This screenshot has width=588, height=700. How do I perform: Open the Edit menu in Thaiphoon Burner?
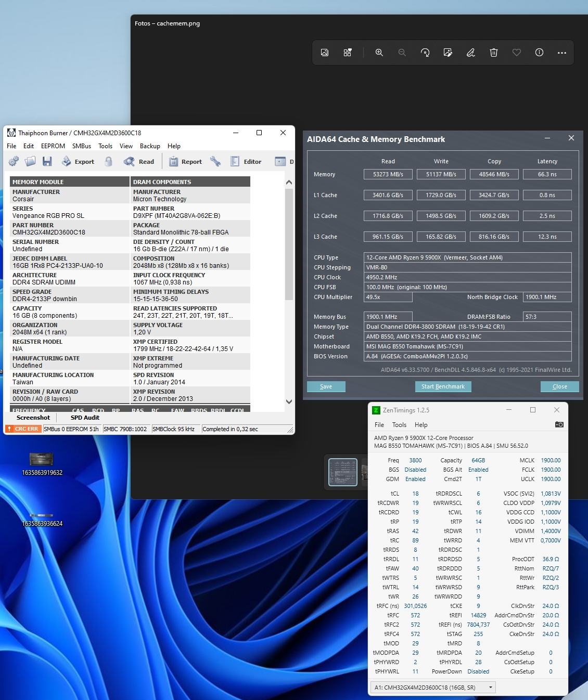(x=29, y=146)
